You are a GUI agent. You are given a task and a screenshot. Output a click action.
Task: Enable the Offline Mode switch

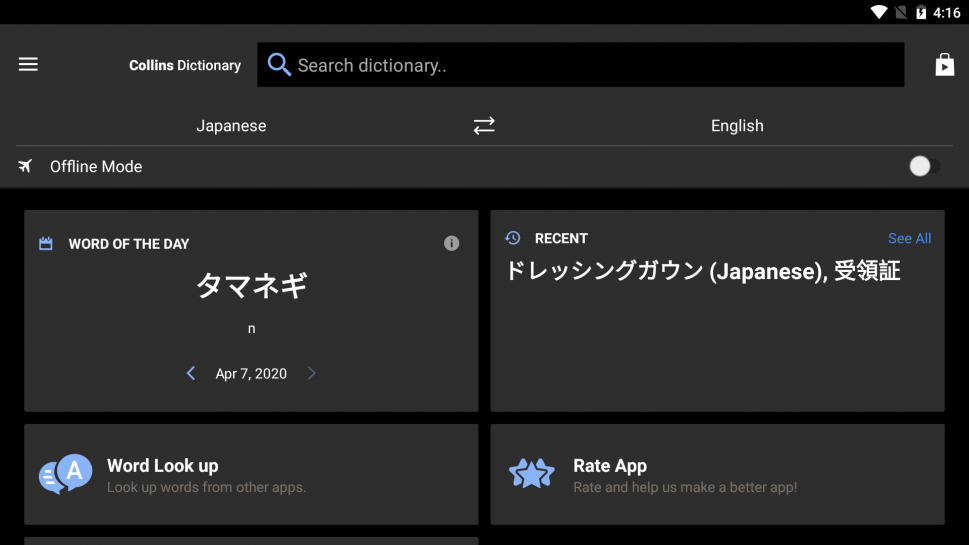coord(924,166)
